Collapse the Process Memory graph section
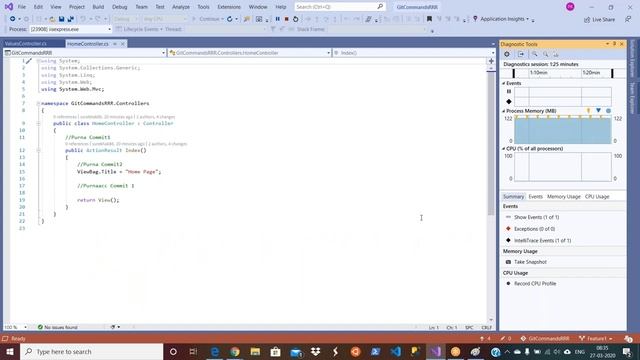 pyautogui.click(x=504, y=111)
